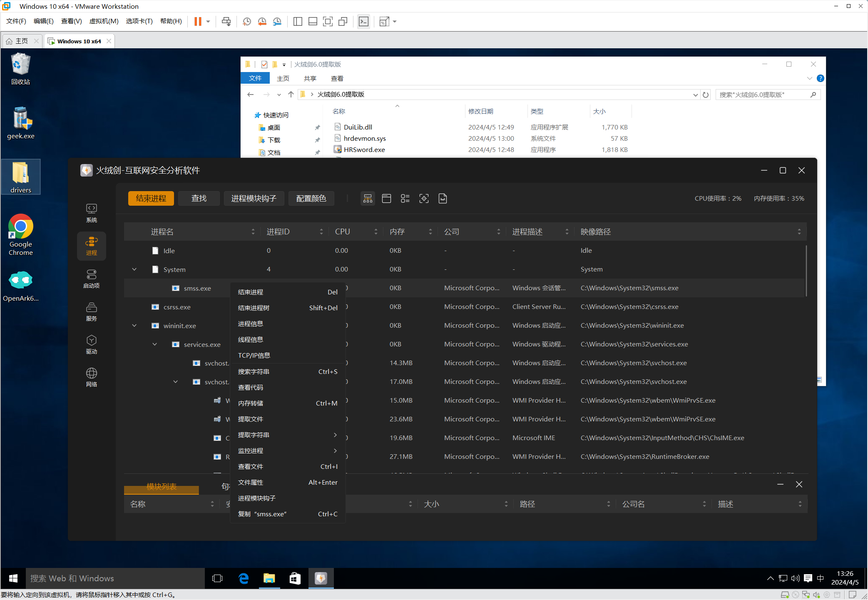Click the Microsoft Store taskbar icon
The width and height of the screenshot is (868, 600).
click(295, 578)
